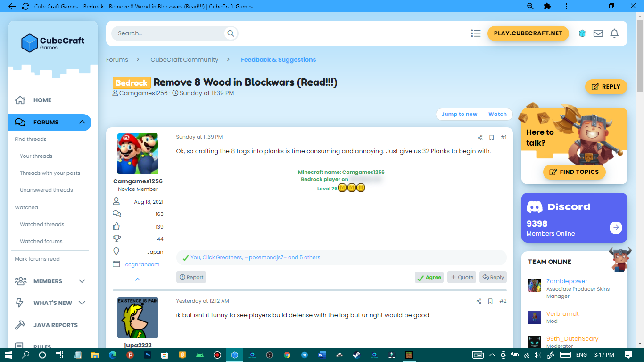Open Zombiepower profile link
The width and height of the screenshot is (644, 362).
[567, 281]
